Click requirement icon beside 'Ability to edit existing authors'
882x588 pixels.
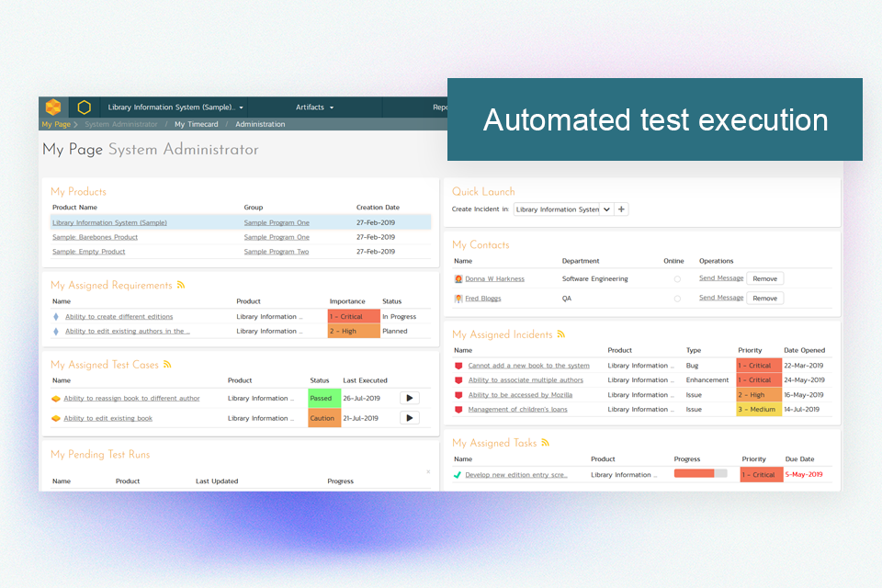tap(56, 332)
